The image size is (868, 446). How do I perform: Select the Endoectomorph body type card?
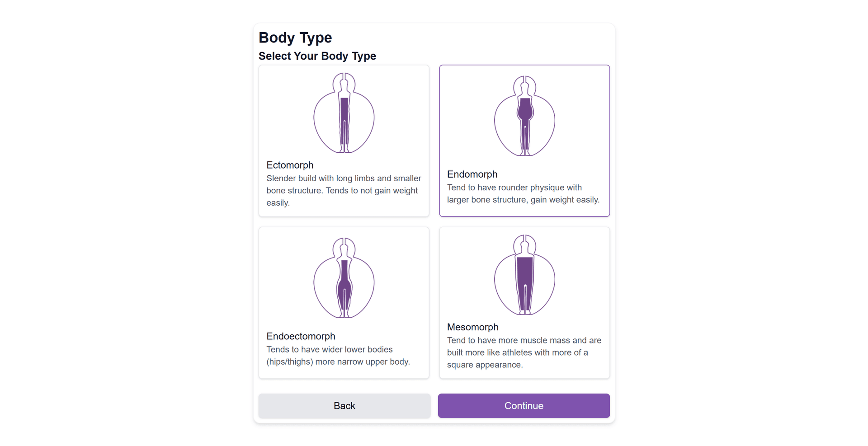point(344,302)
